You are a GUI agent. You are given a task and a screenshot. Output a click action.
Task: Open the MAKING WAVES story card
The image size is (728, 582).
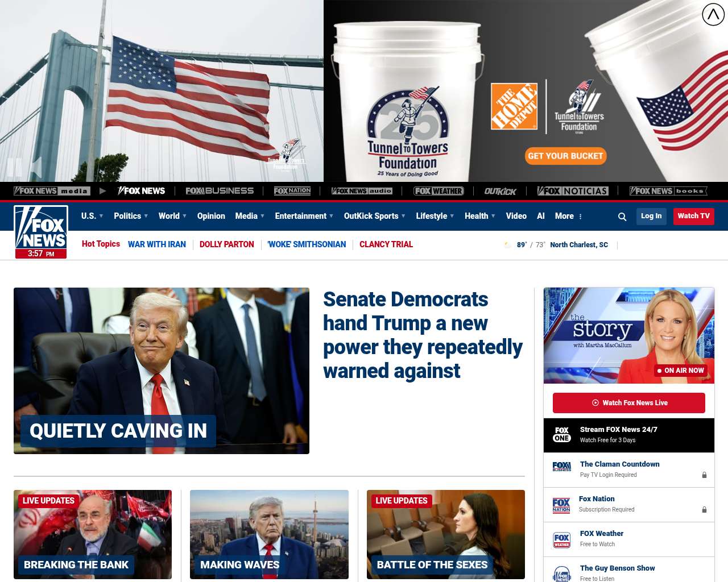[269, 534]
